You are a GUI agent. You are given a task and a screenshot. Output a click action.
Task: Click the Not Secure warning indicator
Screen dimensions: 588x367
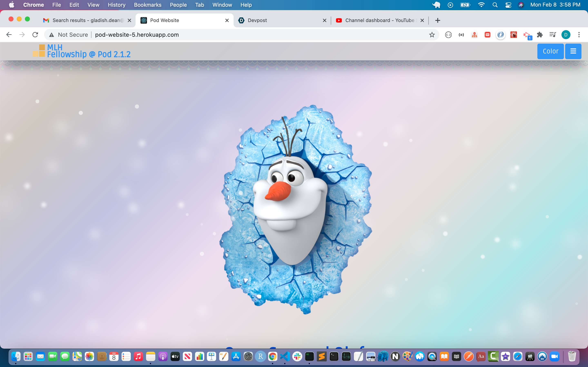tap(69, 35)
